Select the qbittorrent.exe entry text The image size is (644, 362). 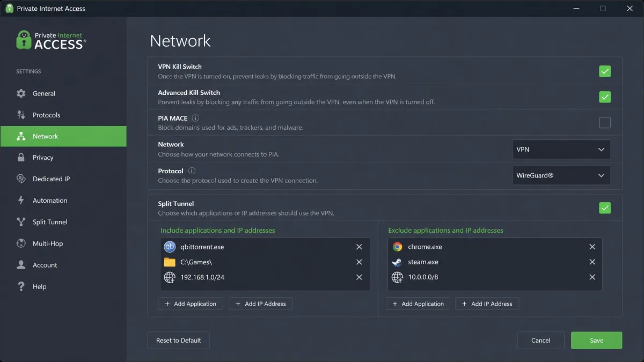coord(202,247)
